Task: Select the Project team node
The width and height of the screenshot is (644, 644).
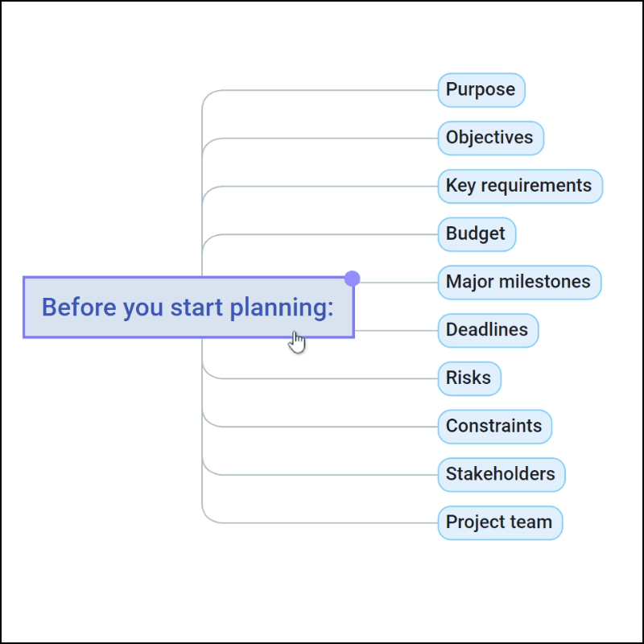Action: click(500, 522)
